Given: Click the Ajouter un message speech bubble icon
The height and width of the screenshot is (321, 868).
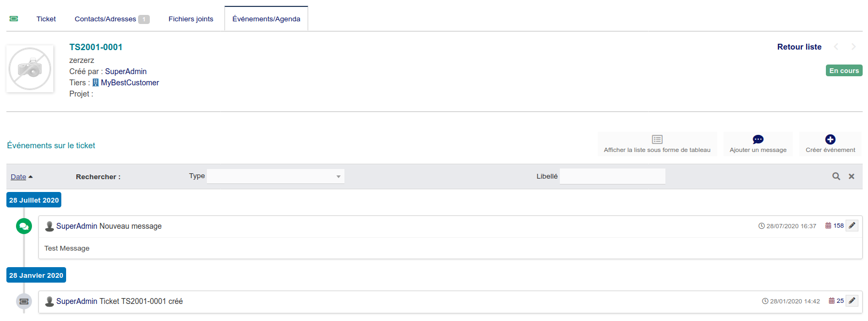Looking at the screenshot, I should [758, 140].
